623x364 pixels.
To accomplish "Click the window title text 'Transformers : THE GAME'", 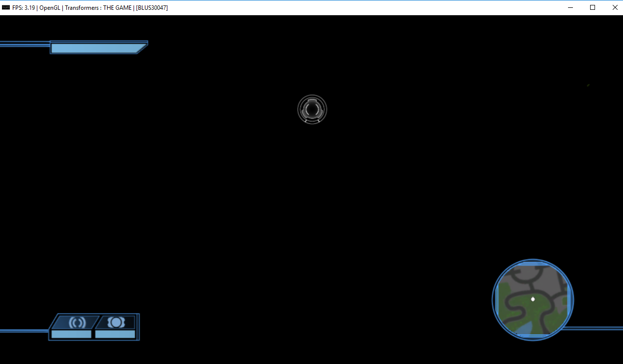I will tap(98, 7).
